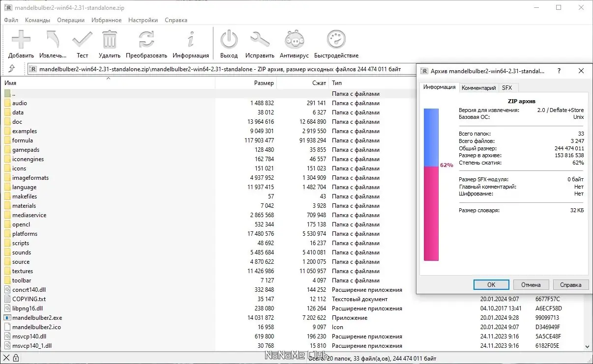Click the dialog Справка button
The width and height of the screenshot is (593, 364).
(571, 284)
